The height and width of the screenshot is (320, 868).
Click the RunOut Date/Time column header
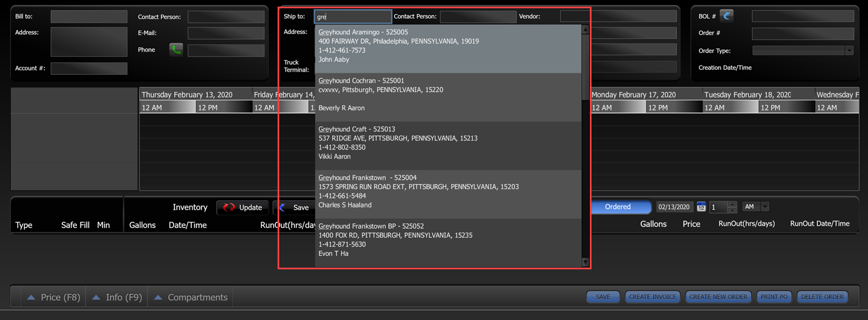820,224
